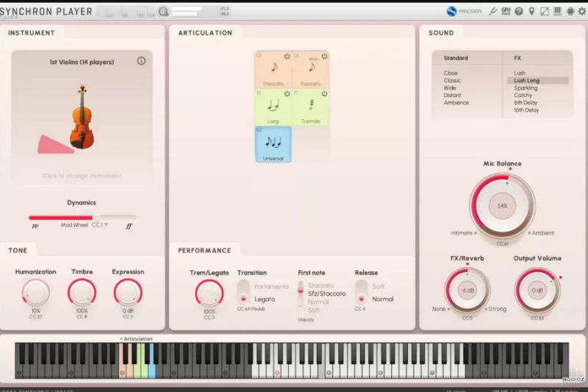The image size is (588, 392).
Task: Open the Mod Wheel CC1 dropdown arrow
Action: pos(107,225)
